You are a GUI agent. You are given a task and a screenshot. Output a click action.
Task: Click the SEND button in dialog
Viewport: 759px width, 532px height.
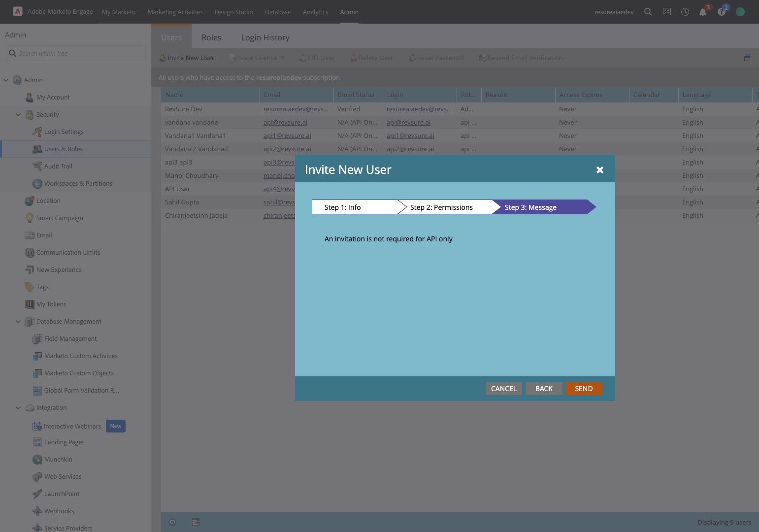[584, 389]
